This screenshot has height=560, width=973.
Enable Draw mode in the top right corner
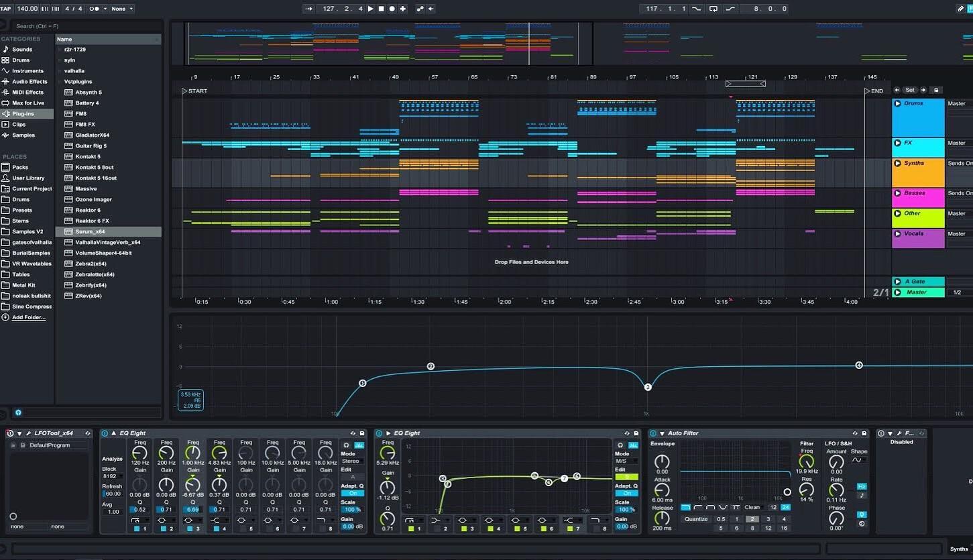[x=960, y=8]
